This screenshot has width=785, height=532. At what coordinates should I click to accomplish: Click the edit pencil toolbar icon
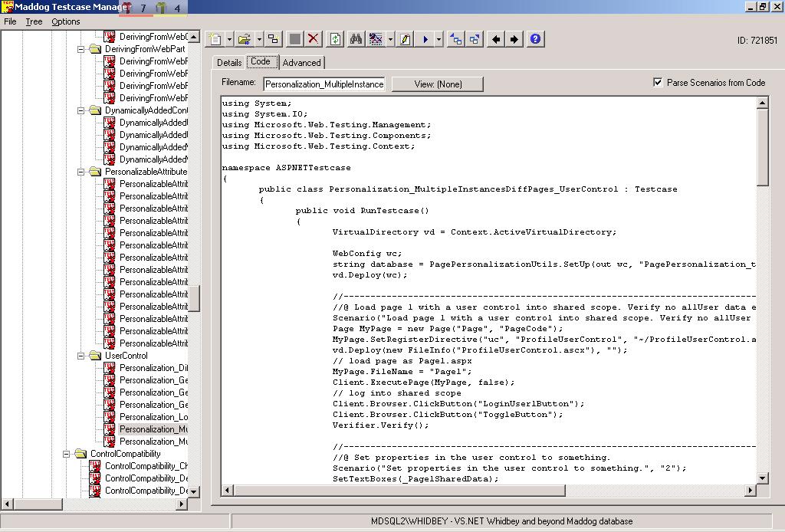pos(405,39)
